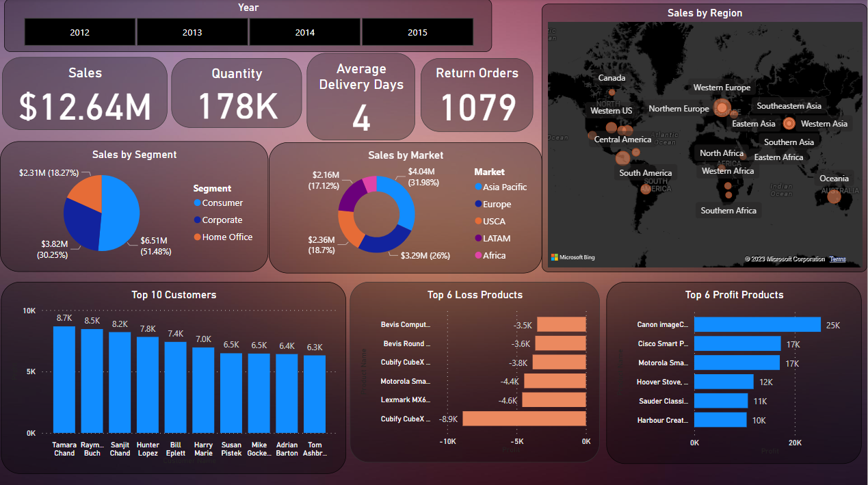This screenshot has height=485, width=868.
Task: Select Tamara Chand's bar in Top Customers
Action: [x=64, y=380]
